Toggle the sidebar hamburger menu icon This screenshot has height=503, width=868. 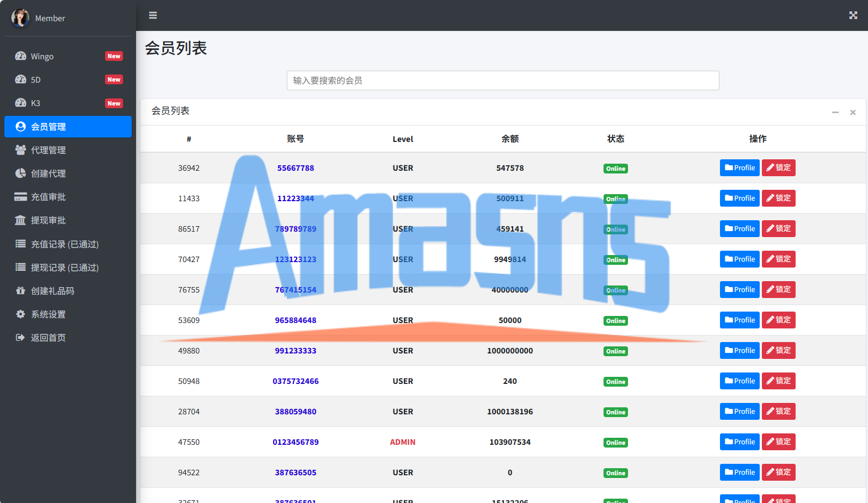tap(153, 15)
